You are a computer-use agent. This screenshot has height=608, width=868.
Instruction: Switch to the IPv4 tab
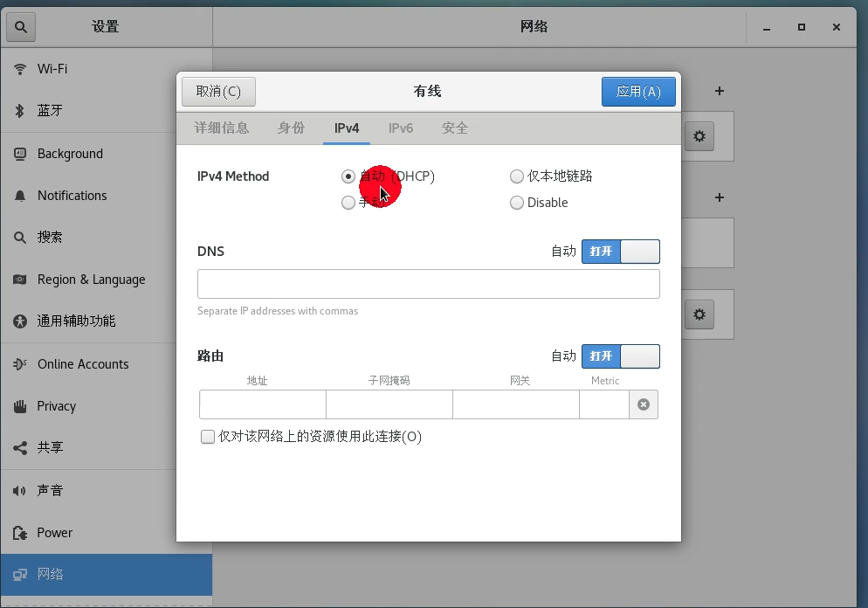click(x=347, y=128)
